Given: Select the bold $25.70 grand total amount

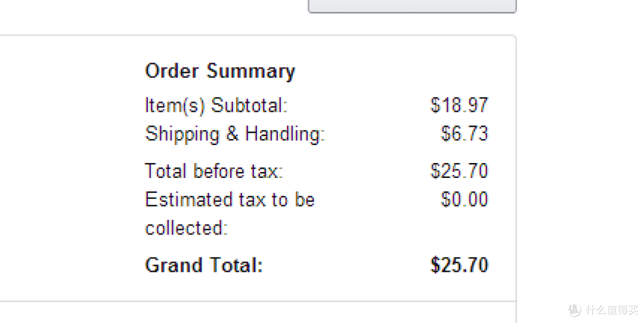Looking at the screenshot, I should (459, 265).
